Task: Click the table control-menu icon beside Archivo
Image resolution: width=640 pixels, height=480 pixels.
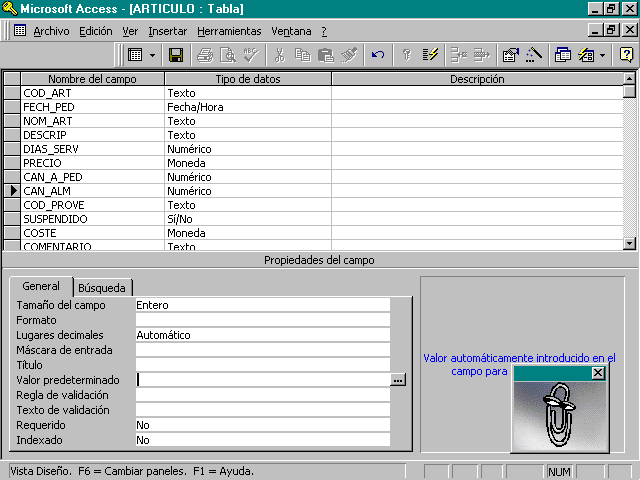Action: coord(20,30)
